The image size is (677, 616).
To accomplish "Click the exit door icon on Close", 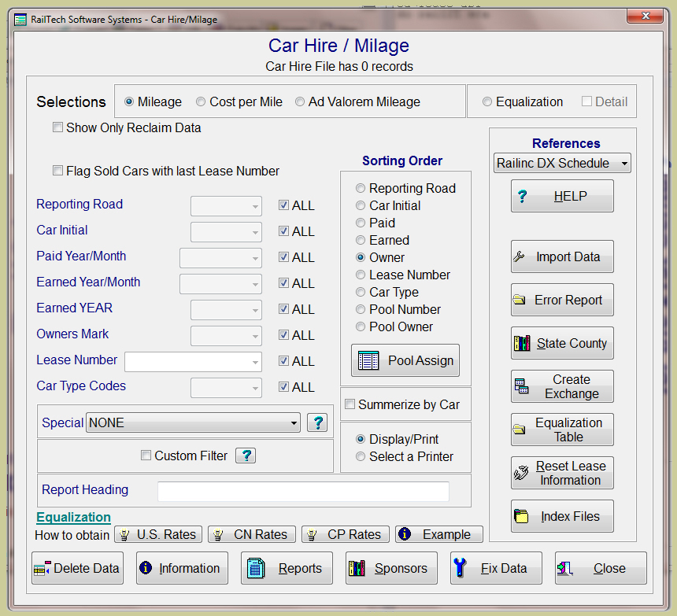I will (564, 569).
